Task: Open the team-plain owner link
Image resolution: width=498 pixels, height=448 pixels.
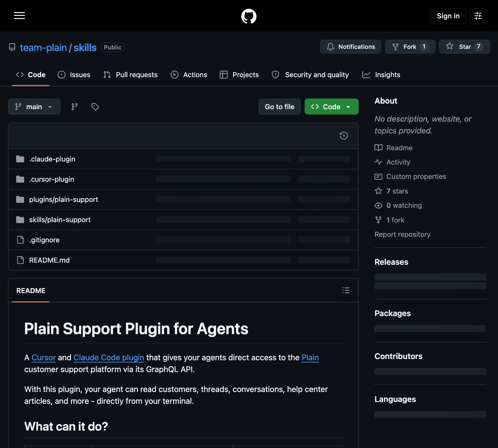Action: click(x=43, y=48)
